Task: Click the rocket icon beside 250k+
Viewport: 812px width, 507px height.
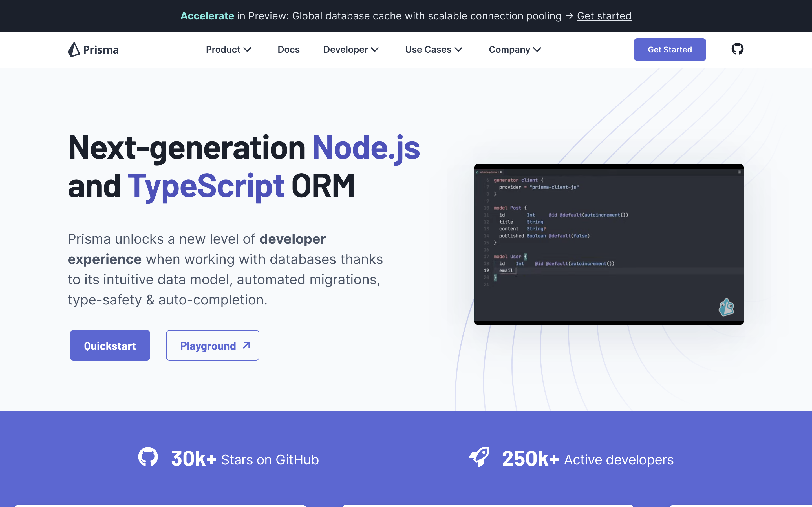Action: coord(480,457)
